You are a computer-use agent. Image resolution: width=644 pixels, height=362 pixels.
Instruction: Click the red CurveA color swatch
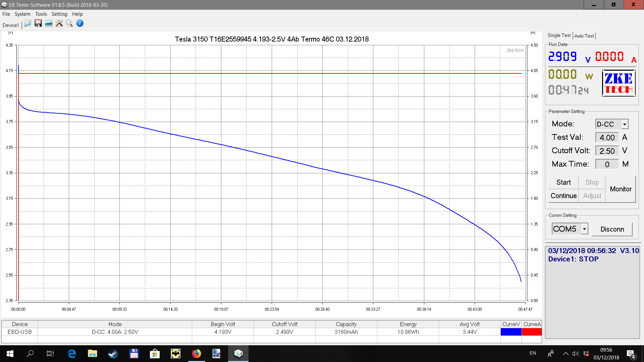532,332
